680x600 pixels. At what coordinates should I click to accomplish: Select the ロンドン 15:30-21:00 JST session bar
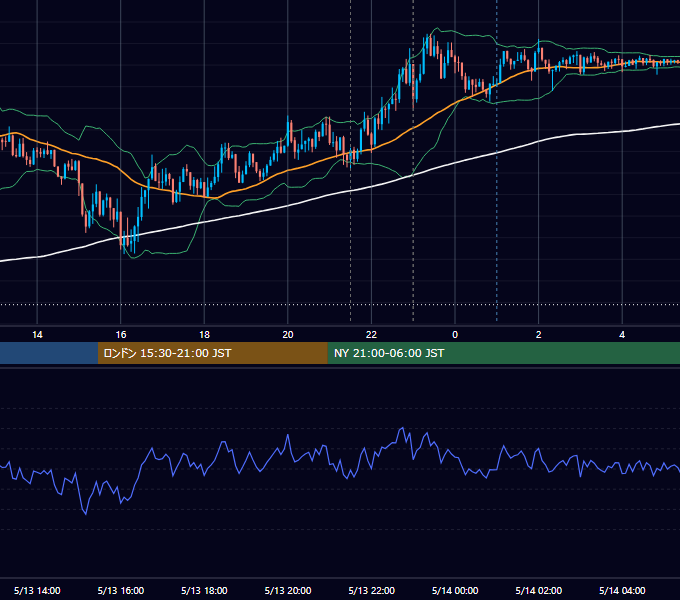click(212, 353)
